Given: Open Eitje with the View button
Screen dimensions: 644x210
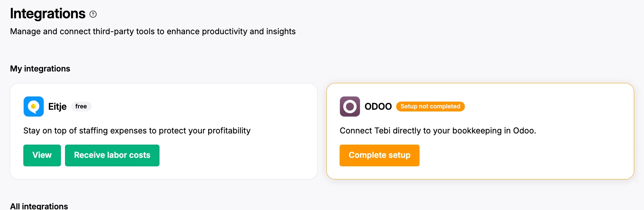Looking at the screenshot, I should (42, 155).
